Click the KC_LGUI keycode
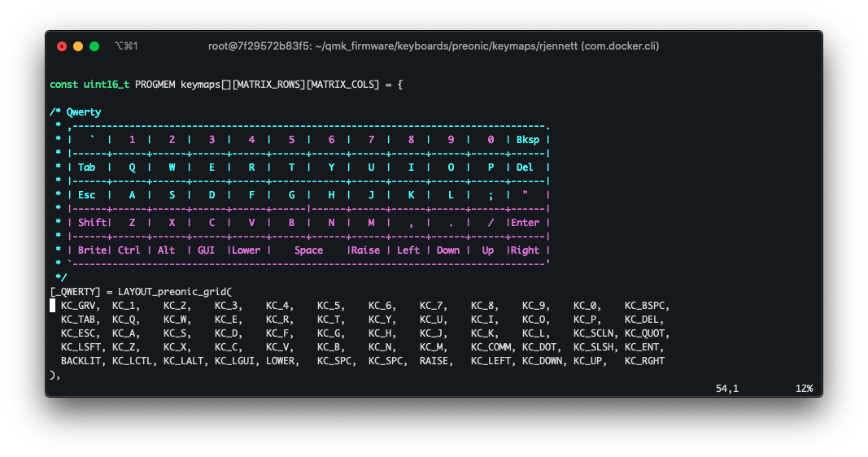 pyautogui.click(x=237, y=361)
